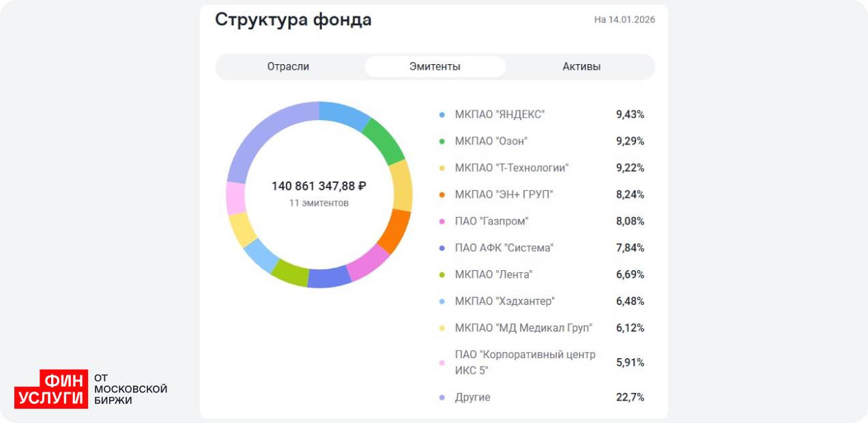Switch to the Отрасли tab
Viewport: 868px width, 423px height.
click(288, 66)
